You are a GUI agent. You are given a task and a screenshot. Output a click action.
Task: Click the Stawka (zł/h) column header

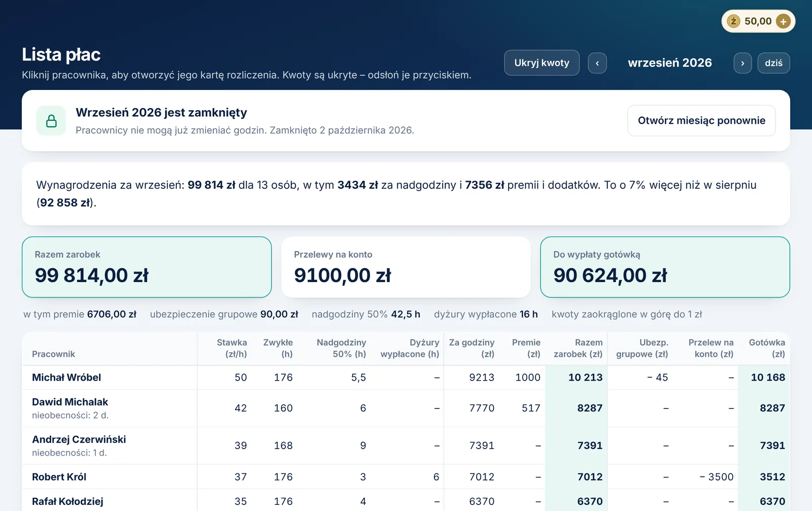pyautogui.click(x=231, y=348)
